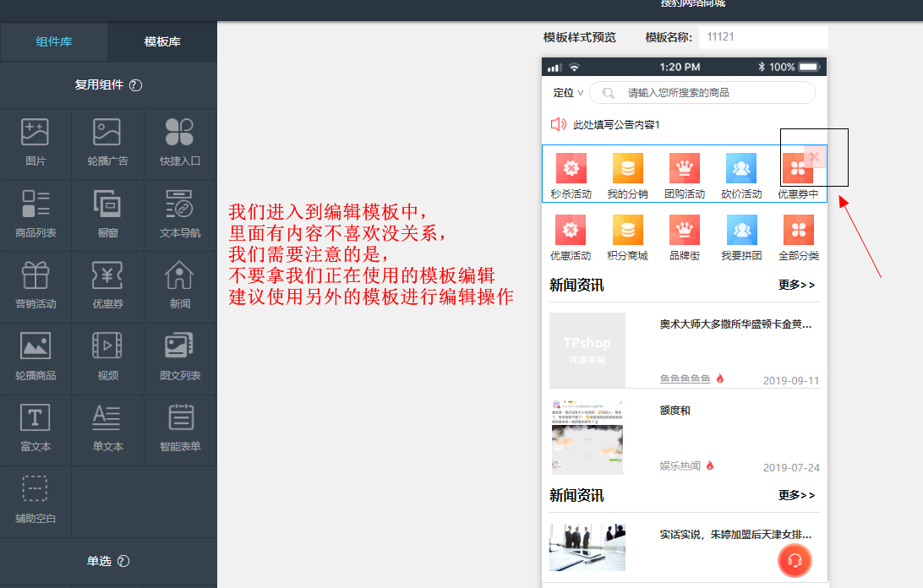Choose the 快捷入口 shortcut entry component
The width and height of the screenshot is (923, 588).
point(179,143)
